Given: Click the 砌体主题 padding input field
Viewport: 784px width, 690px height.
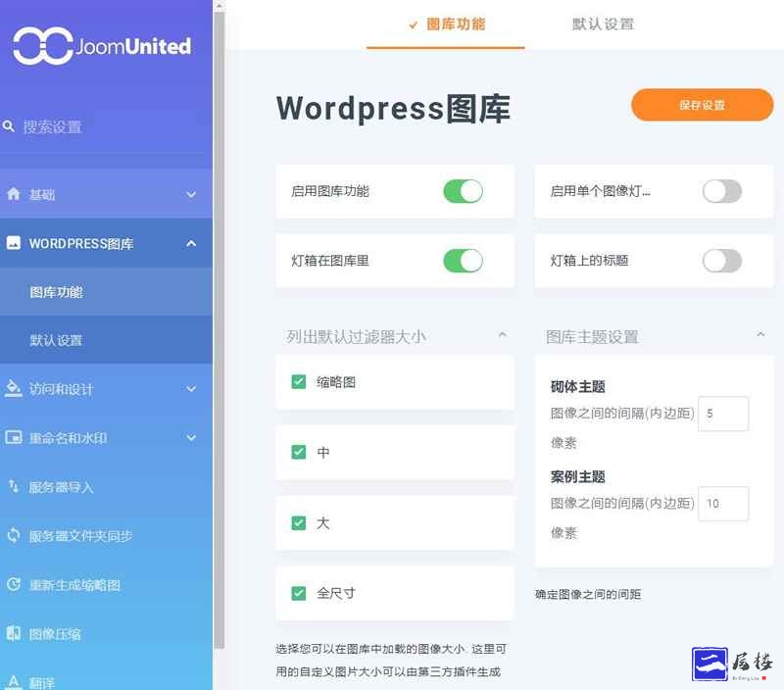Looking at the screenshot, I should click(723, 414).
